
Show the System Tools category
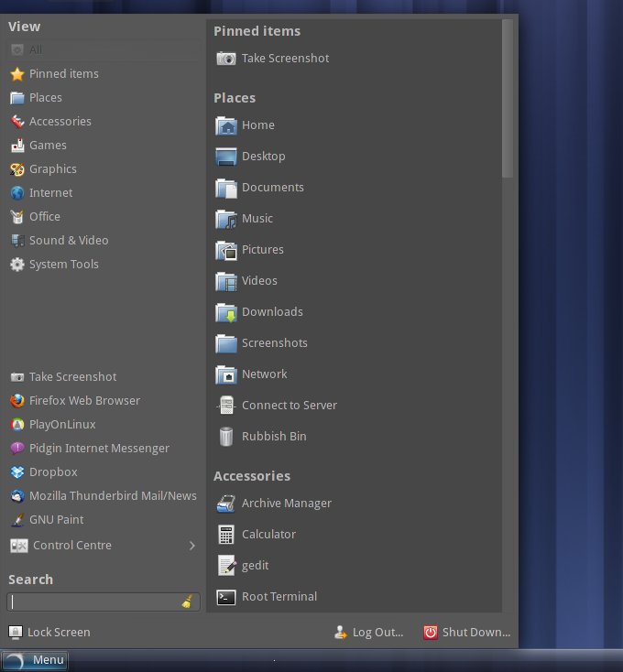63,265
